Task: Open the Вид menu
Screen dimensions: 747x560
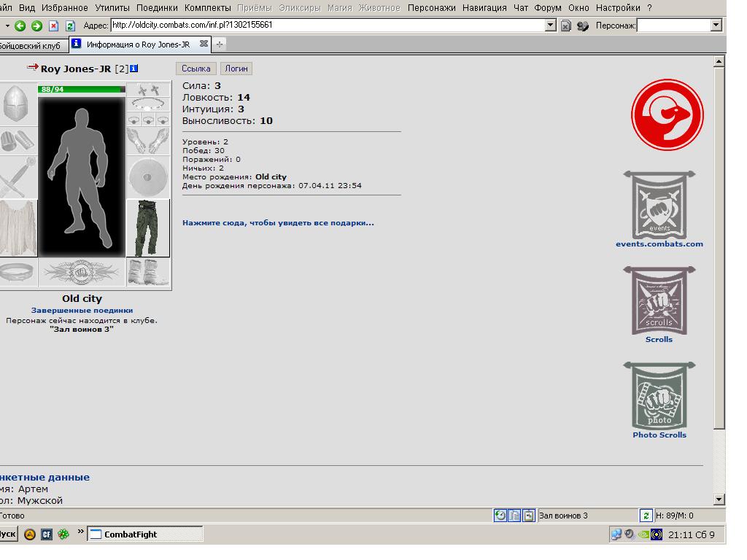Action: pos(27,8)
